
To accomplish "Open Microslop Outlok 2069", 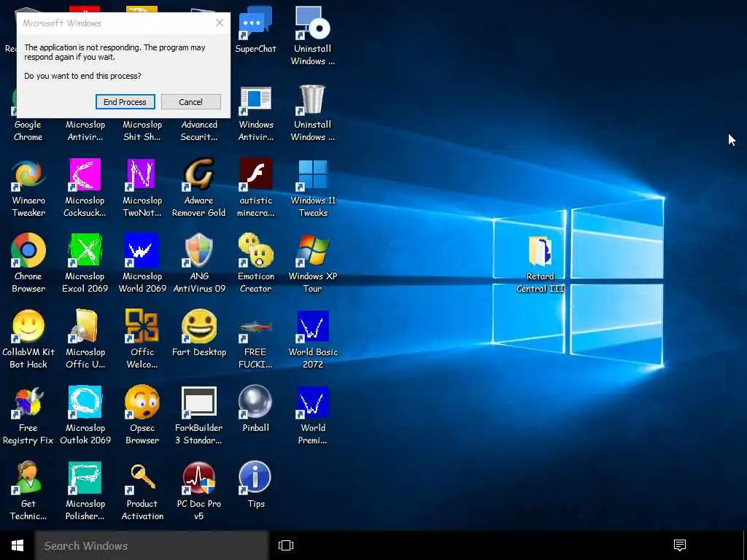I will point(85,415).
